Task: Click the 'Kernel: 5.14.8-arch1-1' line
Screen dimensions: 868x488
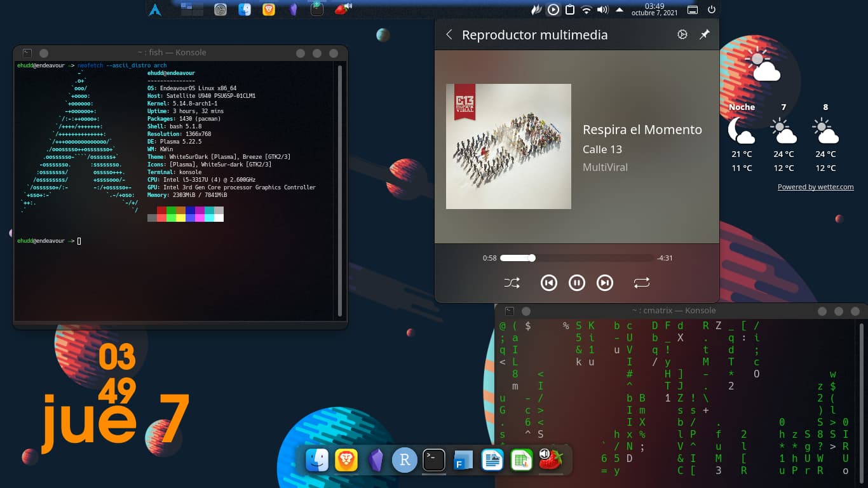Action: coord(182,104)
